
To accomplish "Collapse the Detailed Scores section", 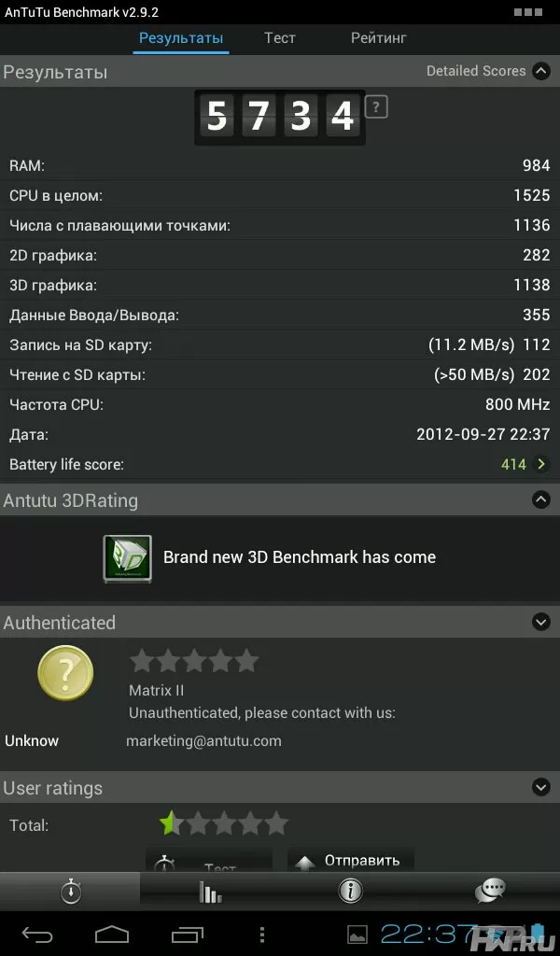I will coord(541,71).
